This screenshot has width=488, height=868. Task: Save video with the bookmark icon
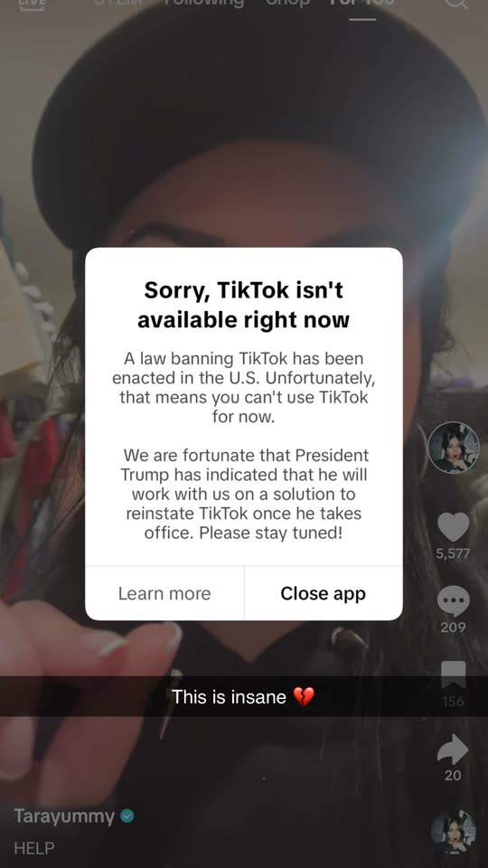[453, 675]
